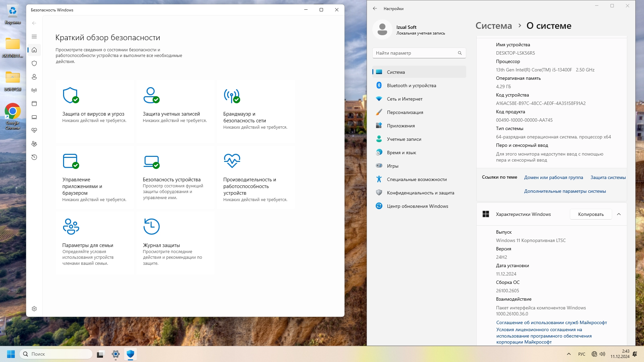Click the Копировать button
Screen dimensions: 644x362
click(x=591, y=214)
